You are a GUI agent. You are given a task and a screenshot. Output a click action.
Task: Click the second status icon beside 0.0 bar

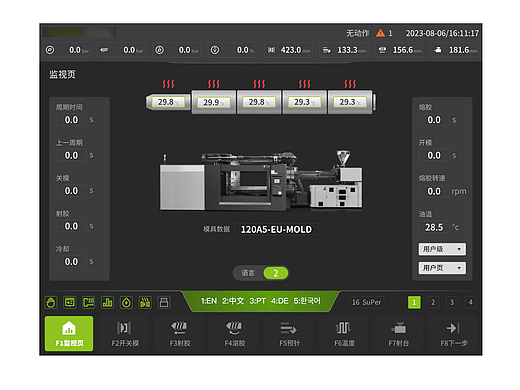[x=104, y=50]
